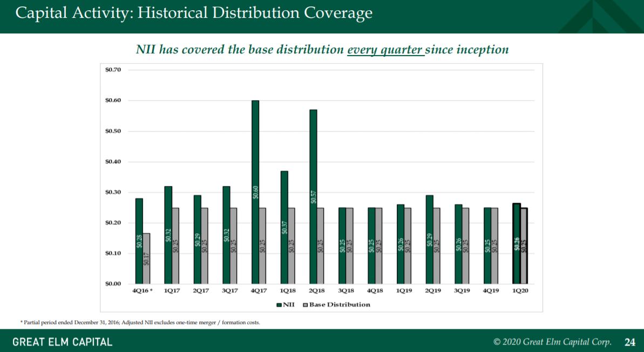
Task: Select the $0.57 NII bar for 2Q18
Action: pyautogui.click(x=313, y=196)
